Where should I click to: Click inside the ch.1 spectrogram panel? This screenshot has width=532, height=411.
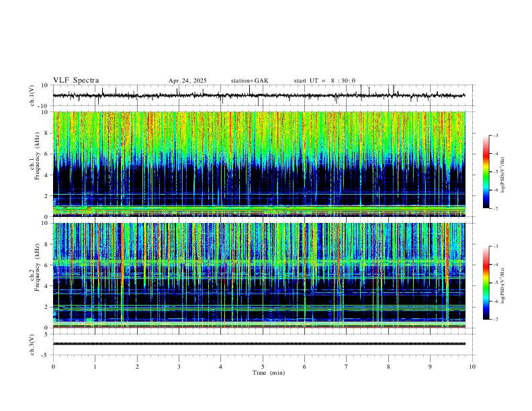pyautogui.click(x=259, y=164)
